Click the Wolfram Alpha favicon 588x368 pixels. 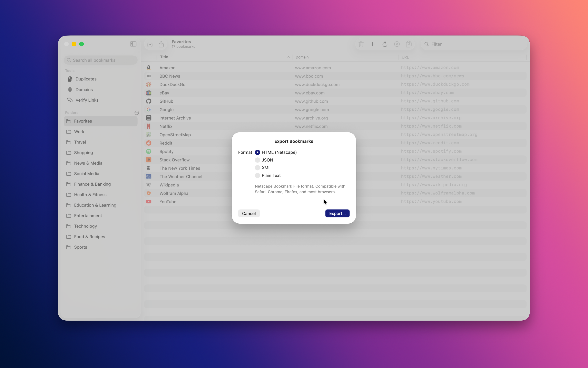pyautogui.click(x=149, y=193)
